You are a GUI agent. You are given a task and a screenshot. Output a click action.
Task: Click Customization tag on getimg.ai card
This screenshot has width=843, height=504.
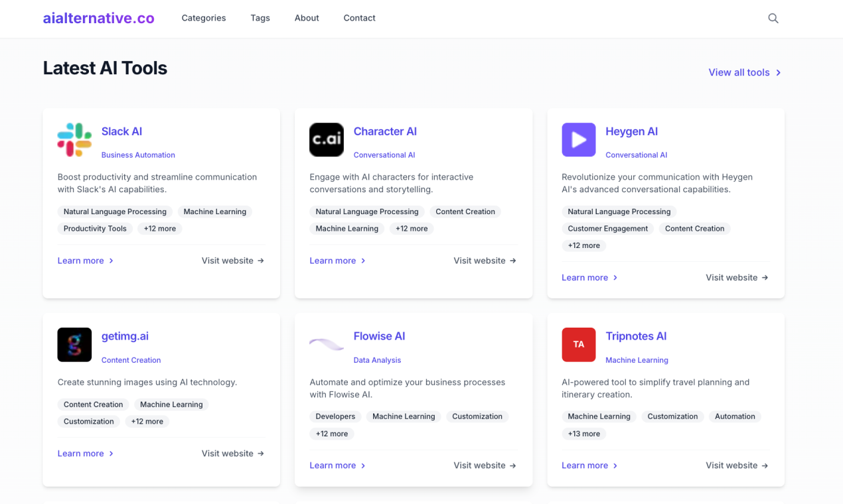click(89, 421)
